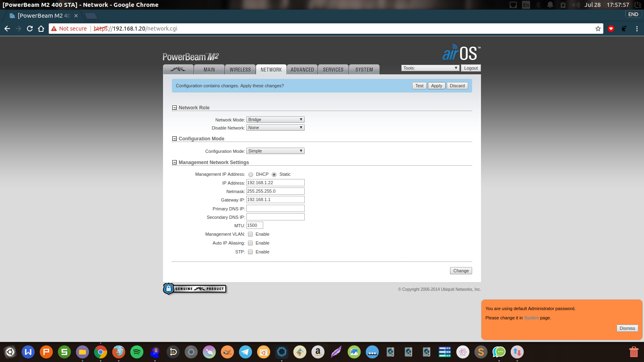This screenshot has height=362, width=644.
Task: Open Firefox from the dock
Action: pyautogui.click(x=119, y=352)
